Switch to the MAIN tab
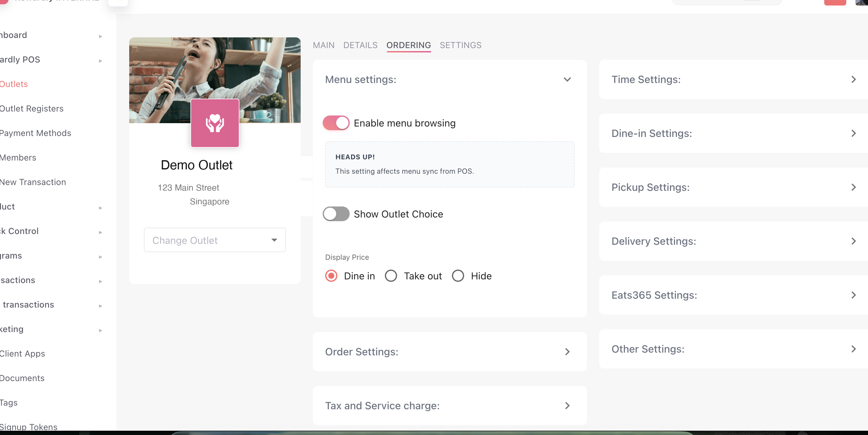The width and height of the screenshot is (868, 435). [x=324, y=45]
